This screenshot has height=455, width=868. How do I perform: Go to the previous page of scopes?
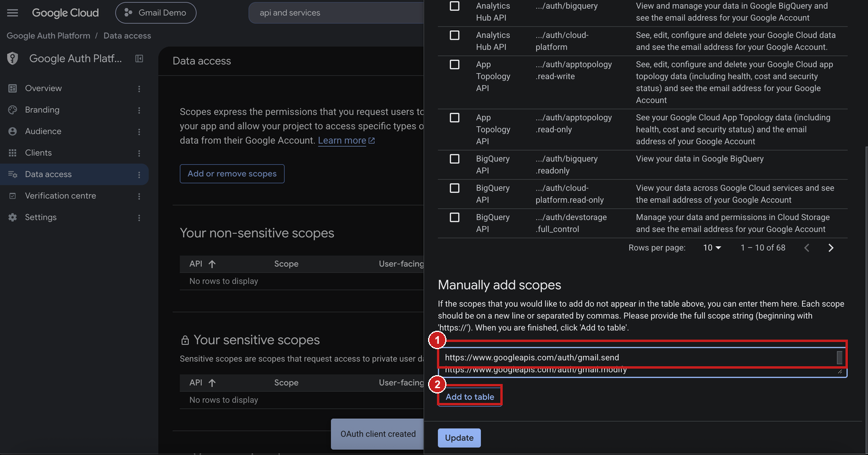click(x=806, y=248)
